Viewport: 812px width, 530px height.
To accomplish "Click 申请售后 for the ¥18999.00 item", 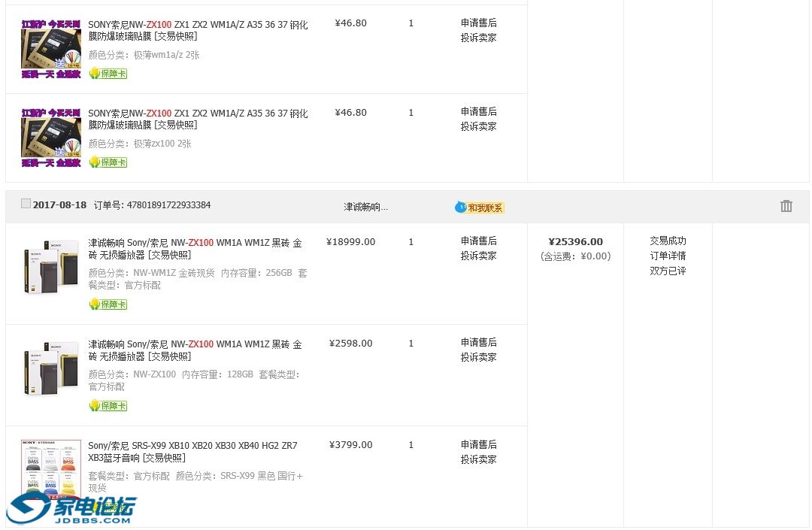I will [x=479, y=241].
